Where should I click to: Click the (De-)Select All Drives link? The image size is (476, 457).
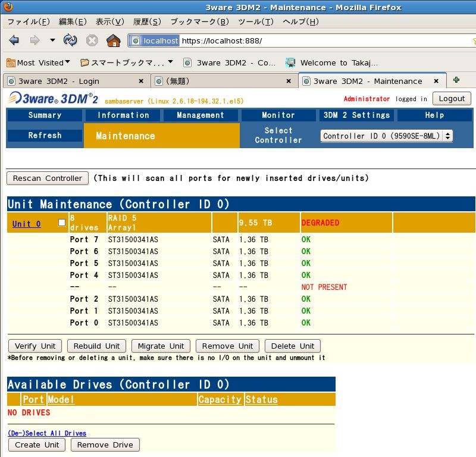pos(47,433)
